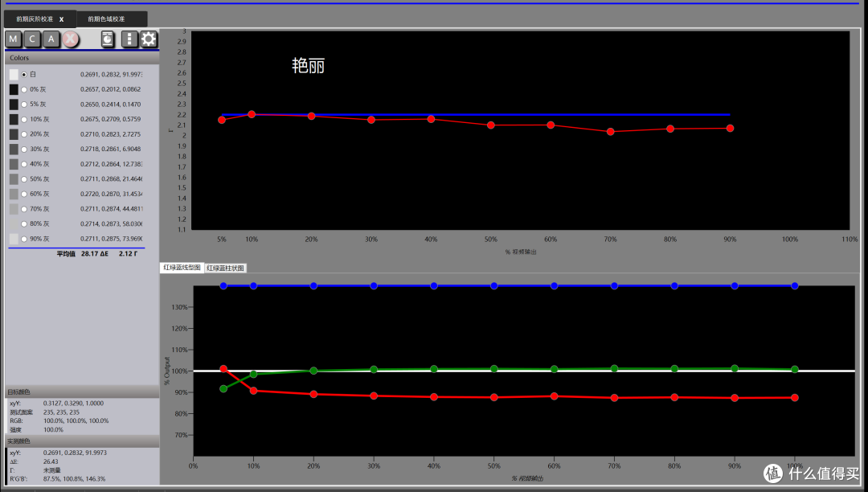Click the value 0.2718, 0.2861, 6.9048

pos(110,149)
